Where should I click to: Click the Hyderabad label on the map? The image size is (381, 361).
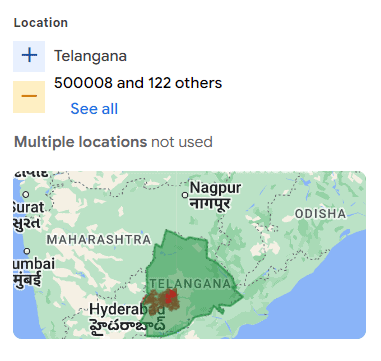(127, 310)
